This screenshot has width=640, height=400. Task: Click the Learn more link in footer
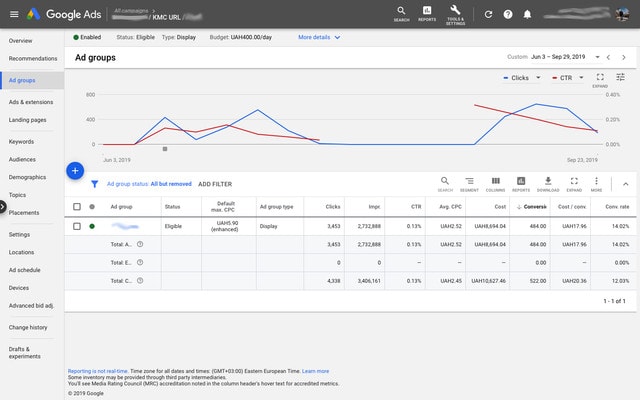coord(315,371)
